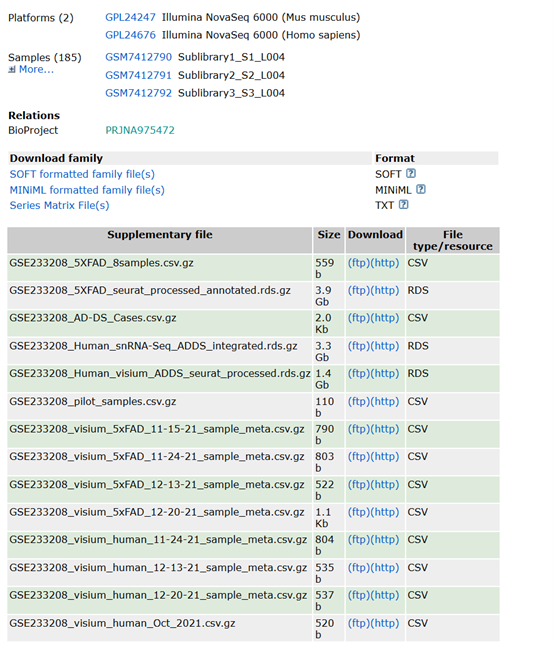Screen dimensions: 554x645
Task: Download visium_5xFAD_12-13-21 sample meta via ftp
Action: [x=359, y=485]
